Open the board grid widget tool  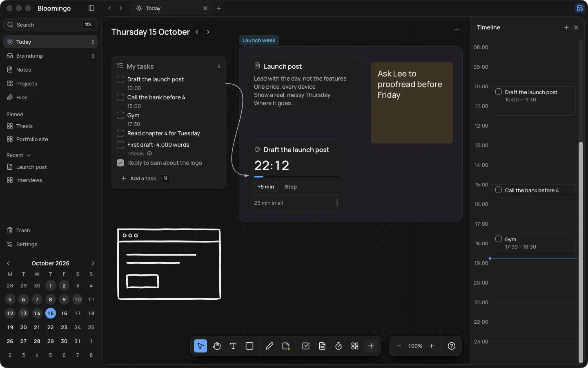tap(355, 346)
